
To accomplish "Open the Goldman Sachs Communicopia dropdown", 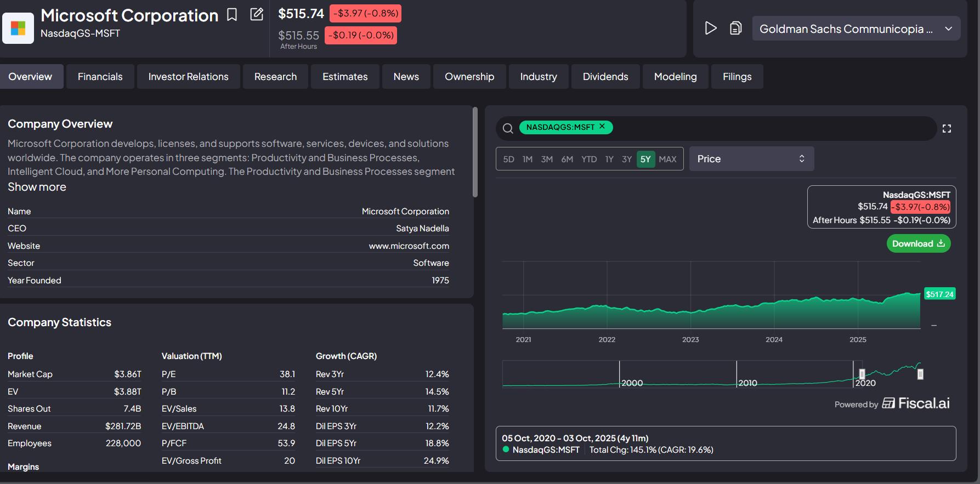I will click(856, 29).
